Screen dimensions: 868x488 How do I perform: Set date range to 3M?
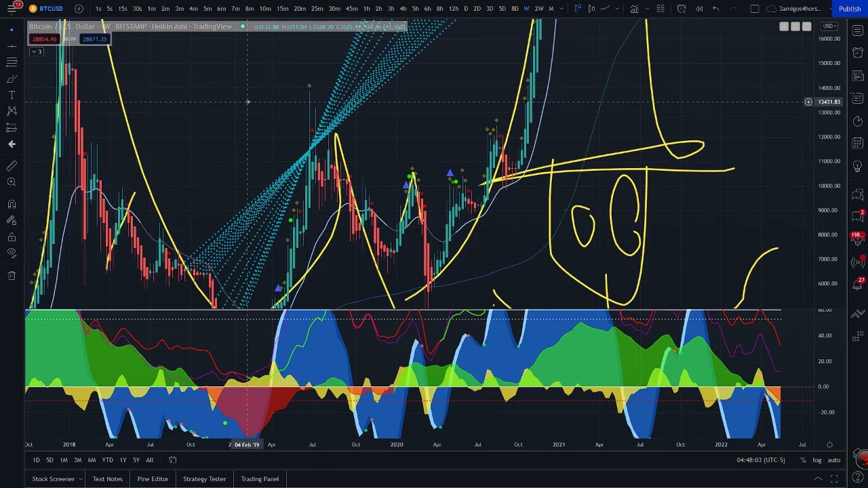pyautogui.click(x=77, y=460)
